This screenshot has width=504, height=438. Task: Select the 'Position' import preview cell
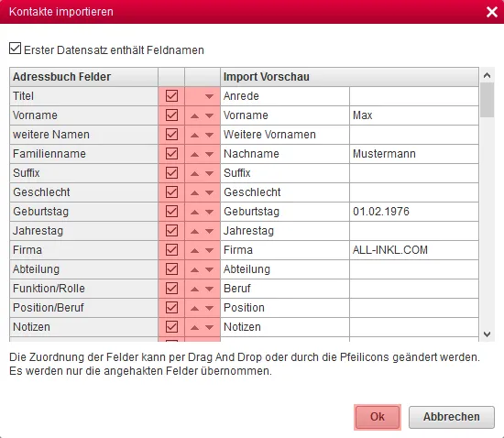pyautogui.click(x=285, y=308)
